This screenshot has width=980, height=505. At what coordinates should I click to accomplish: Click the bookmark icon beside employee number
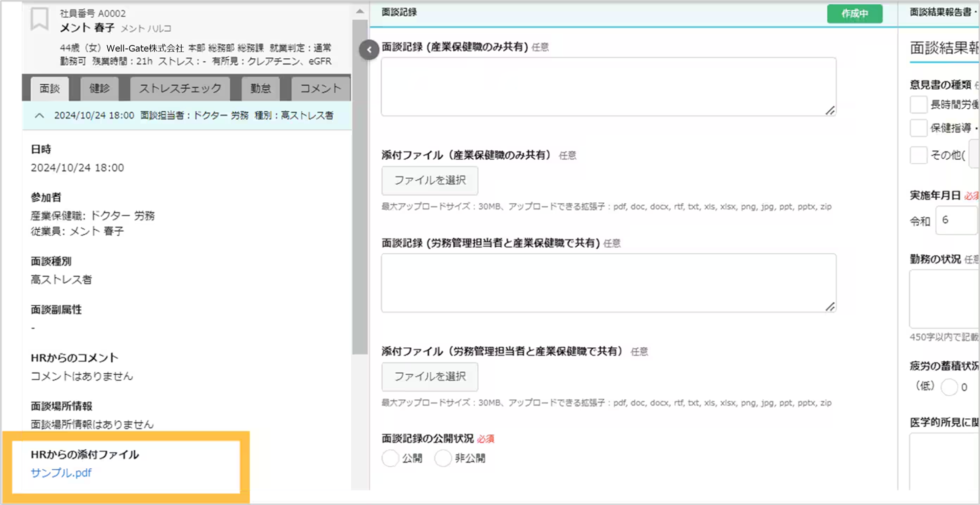click(x=40, y=20)
